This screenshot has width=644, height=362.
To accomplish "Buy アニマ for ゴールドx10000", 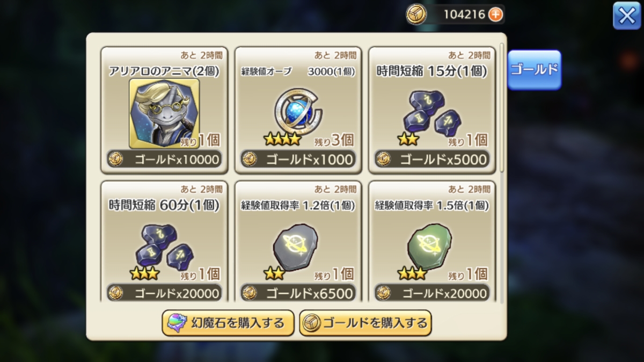I will click(x=164, y=159).
